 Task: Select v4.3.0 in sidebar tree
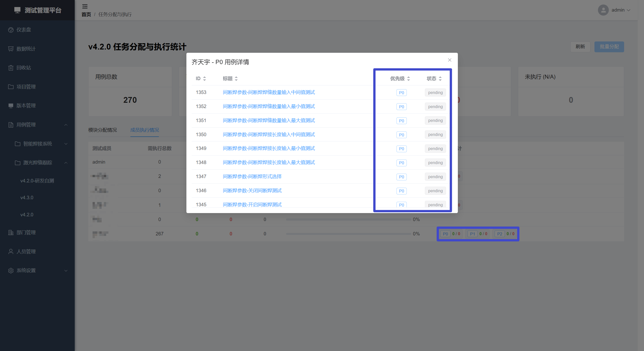click(27, 197)
